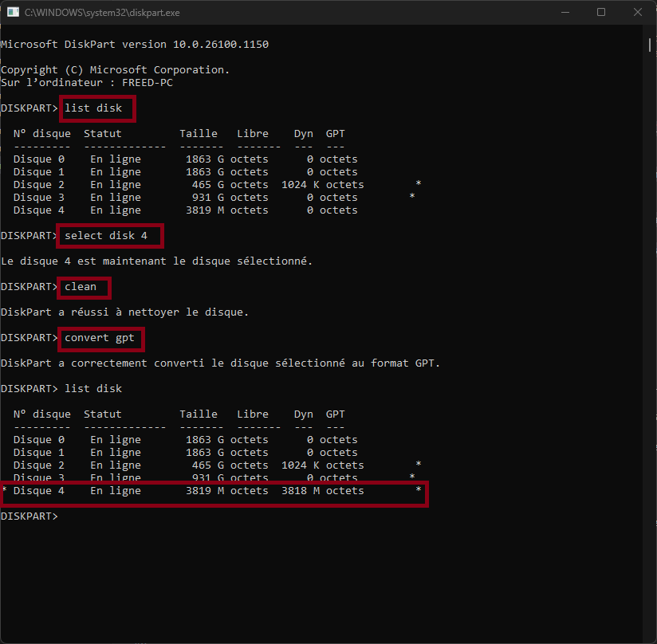Click "DiskPart a réussi à nettoyer" message
Viewport: 657px width, 644px height.
tap(124, 312)
